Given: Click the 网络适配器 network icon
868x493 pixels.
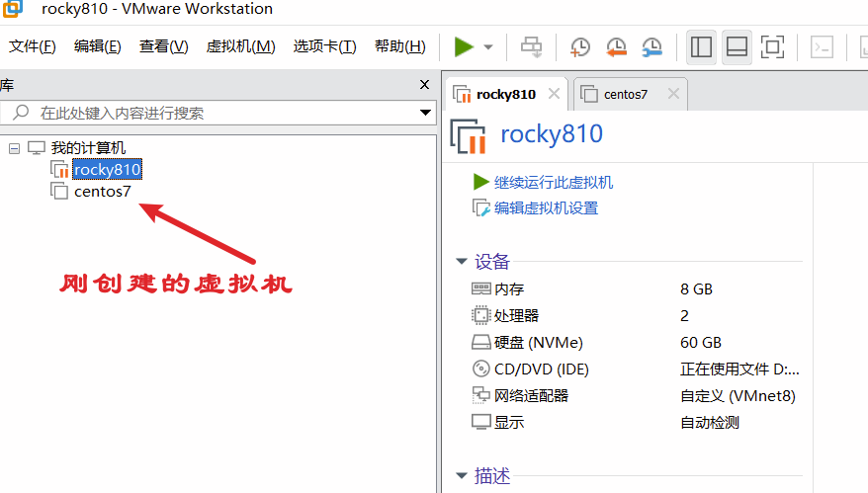Looking at the screenshot, I should pyautogui.click(x=481, y=395).
